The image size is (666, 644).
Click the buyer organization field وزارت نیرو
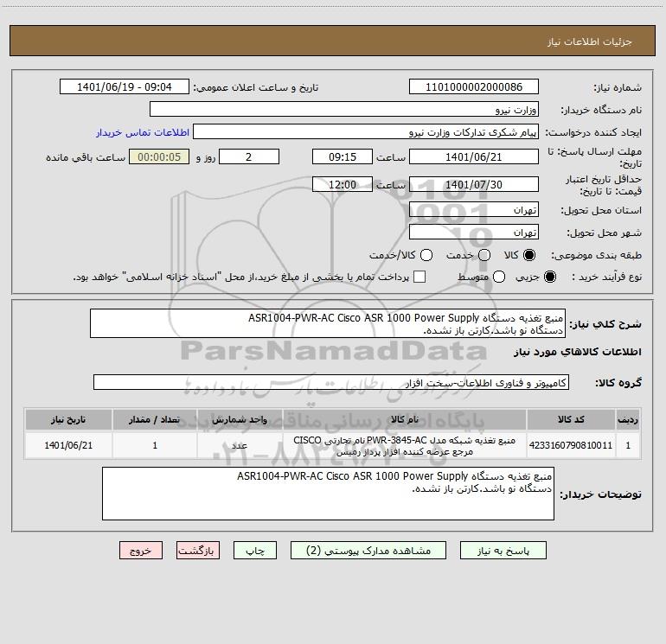344,109
